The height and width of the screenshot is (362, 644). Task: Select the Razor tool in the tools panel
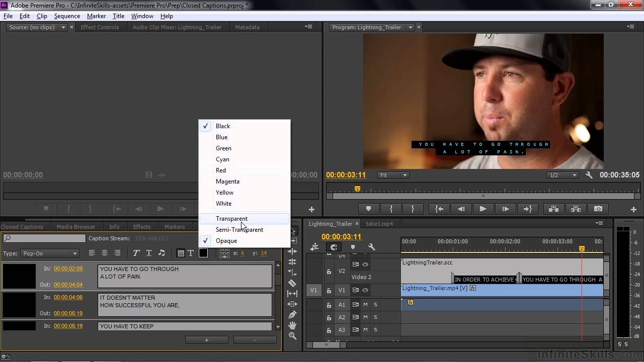pyautogui.click(x=292, y=283)
